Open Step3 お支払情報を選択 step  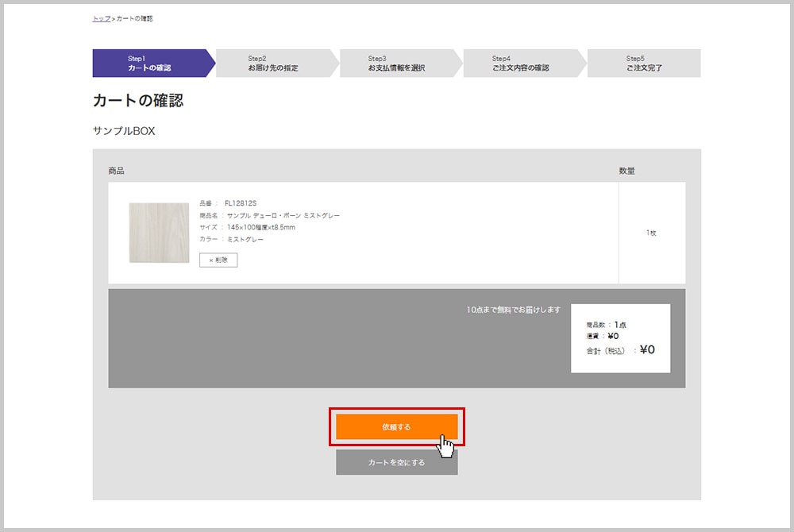(396, 64)
